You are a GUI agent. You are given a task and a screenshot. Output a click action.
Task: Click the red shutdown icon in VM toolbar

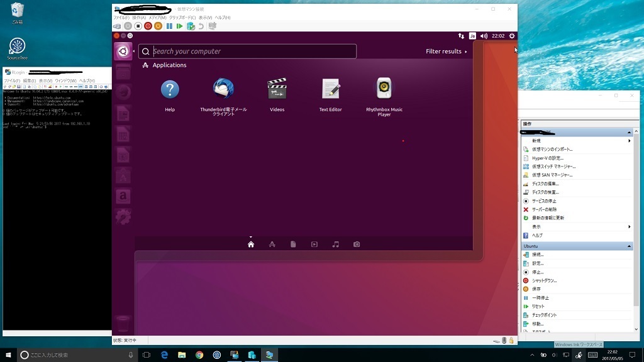point(148,26)
